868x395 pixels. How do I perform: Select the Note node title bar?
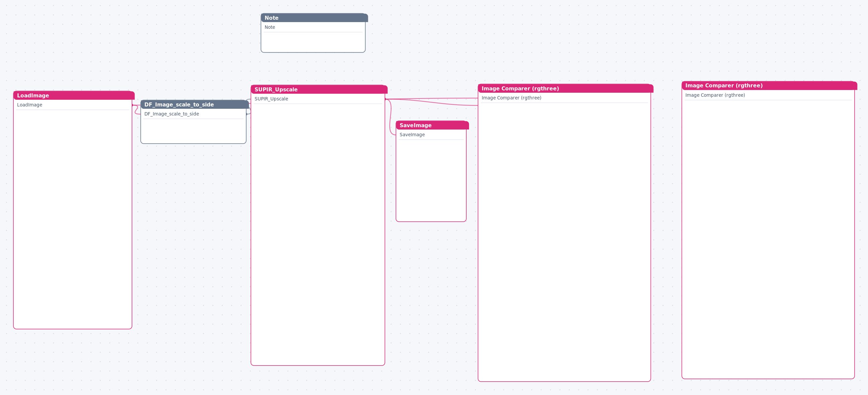(x=314, y=18)
